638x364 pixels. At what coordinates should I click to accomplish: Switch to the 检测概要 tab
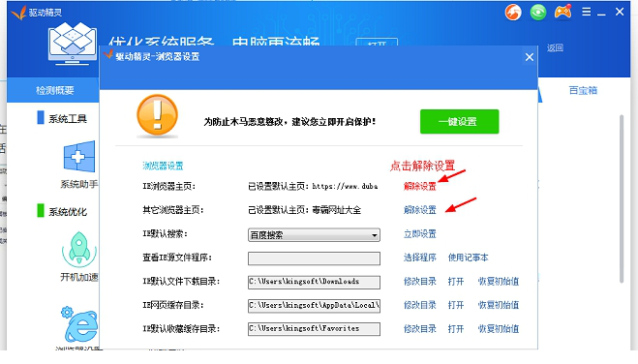click(54, 90)
